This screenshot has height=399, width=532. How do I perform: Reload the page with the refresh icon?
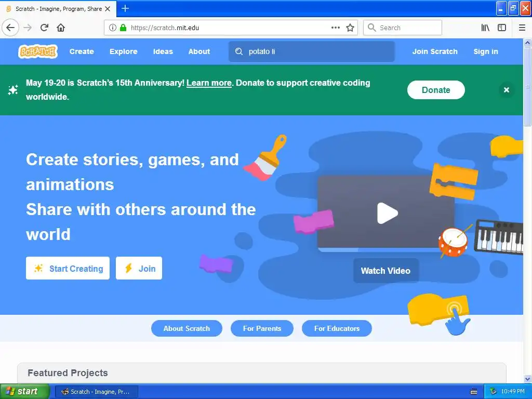click(45, 28)
